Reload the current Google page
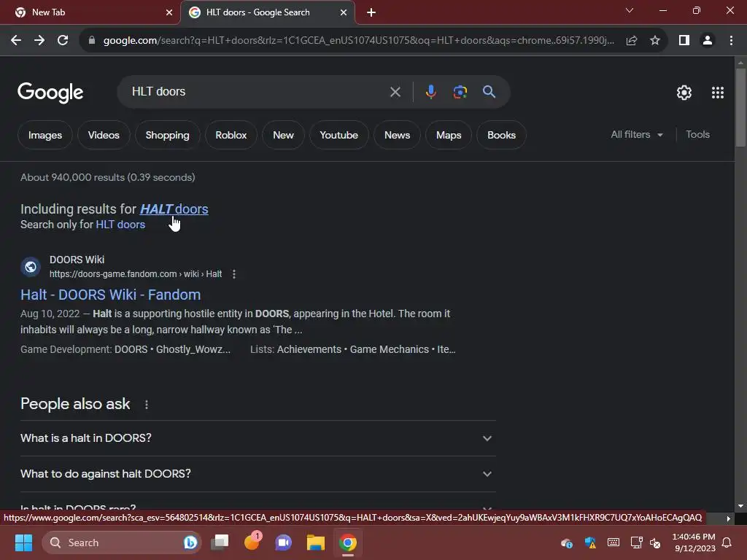This screenshot has width=747, height=560. (63, 41)
